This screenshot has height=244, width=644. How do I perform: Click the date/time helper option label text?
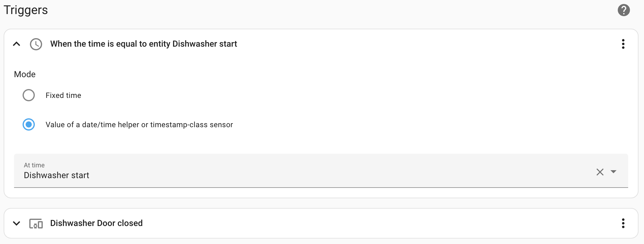139,125
